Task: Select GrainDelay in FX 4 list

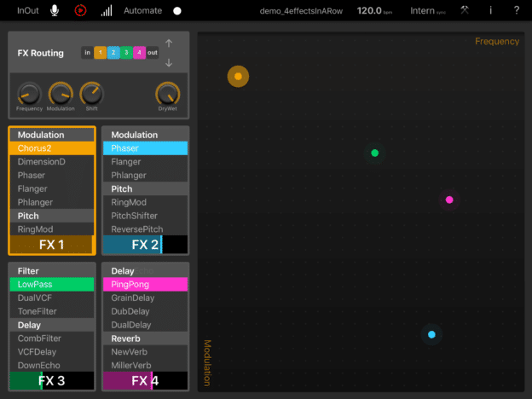Action: click(x=145, y=298)
